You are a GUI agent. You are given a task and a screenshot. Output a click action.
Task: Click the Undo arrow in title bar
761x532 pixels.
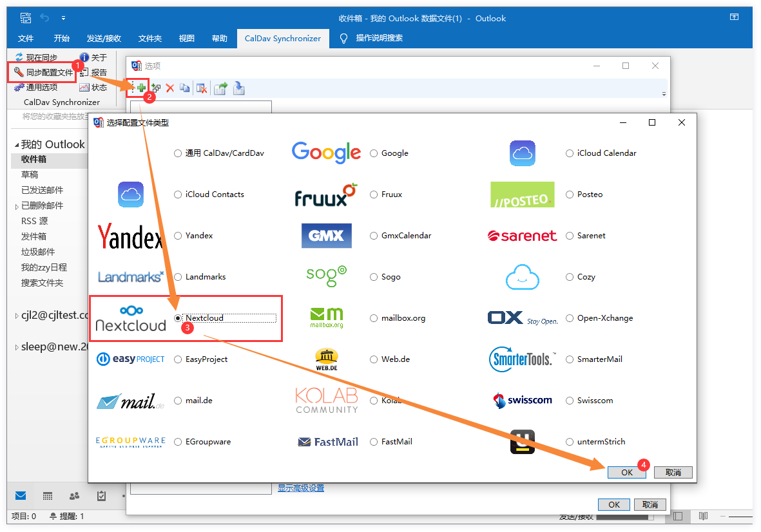44,18
